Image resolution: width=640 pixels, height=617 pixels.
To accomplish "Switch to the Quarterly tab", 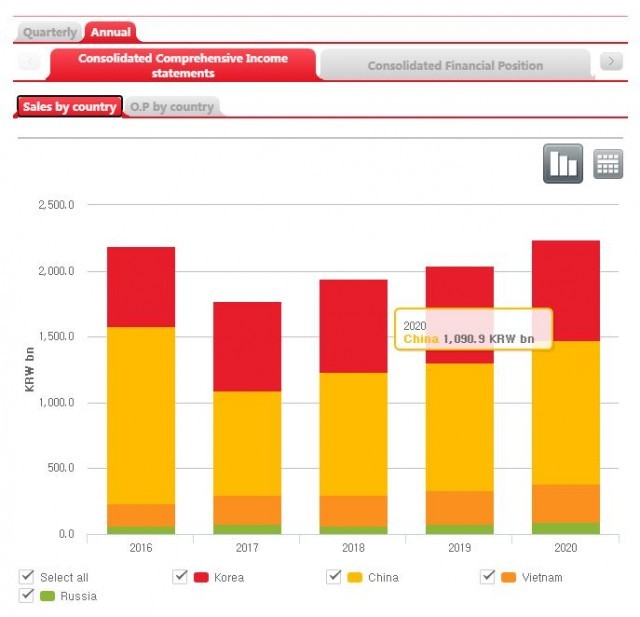I will pyautogui.click(x=50, y=32).
